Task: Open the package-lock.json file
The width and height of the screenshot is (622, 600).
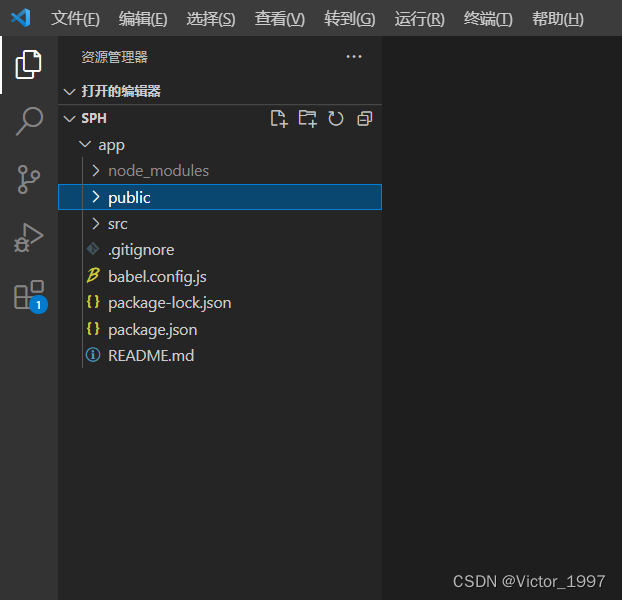Action: 169,303
